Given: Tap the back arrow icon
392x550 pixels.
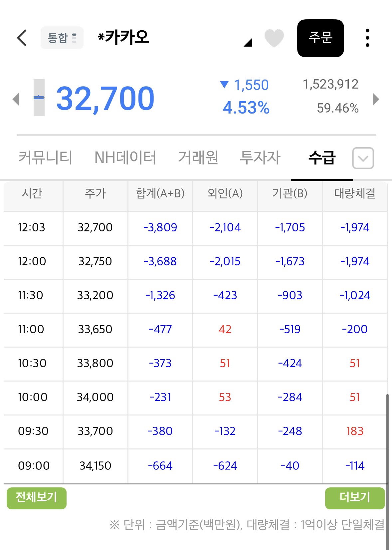Looking at the screenshot, I should point(22,38).
